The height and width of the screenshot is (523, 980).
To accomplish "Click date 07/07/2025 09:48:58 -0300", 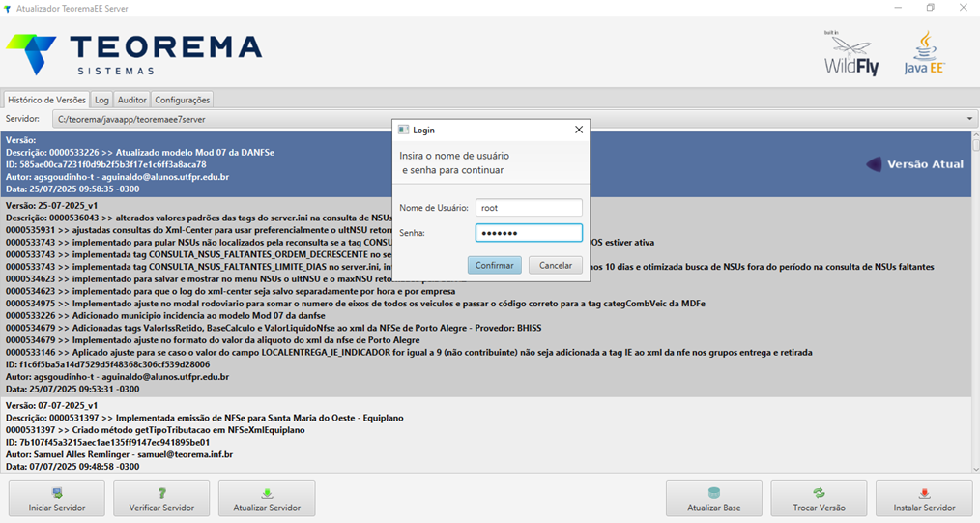I will 72,467.
